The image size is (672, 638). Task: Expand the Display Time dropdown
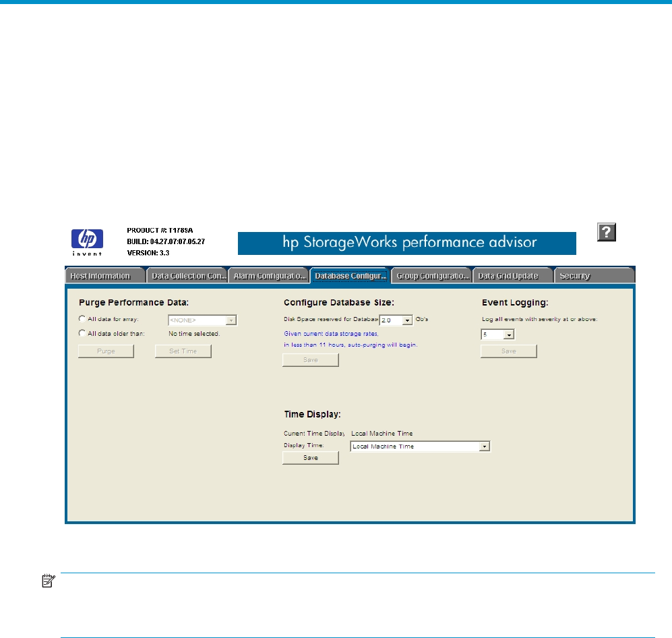420,446
